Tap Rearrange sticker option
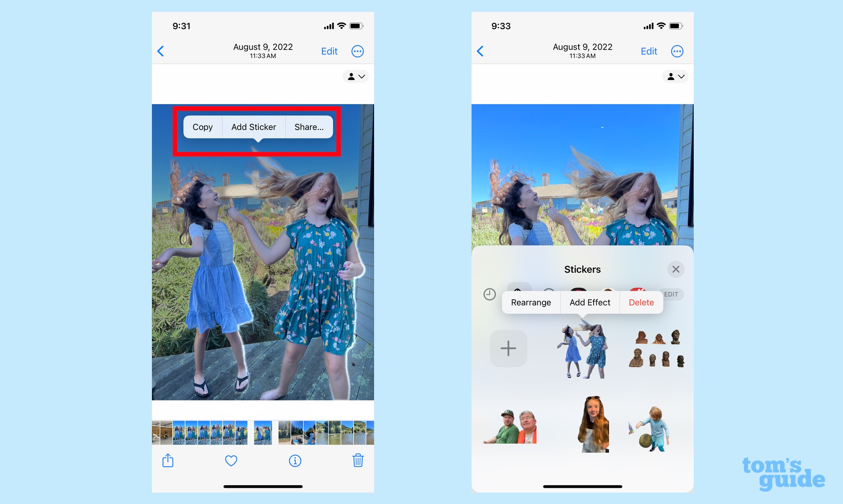Screen dimensions: 843x504 pos(530,302)
